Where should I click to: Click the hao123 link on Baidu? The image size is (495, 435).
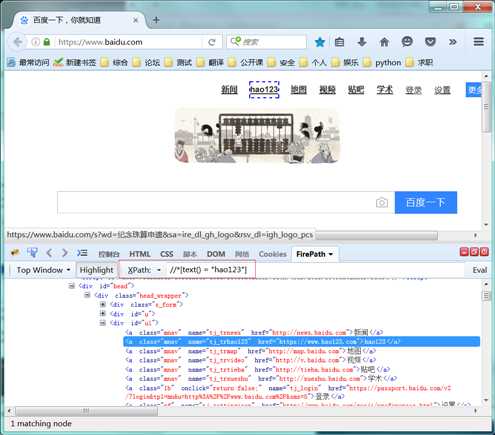(264, 89)
